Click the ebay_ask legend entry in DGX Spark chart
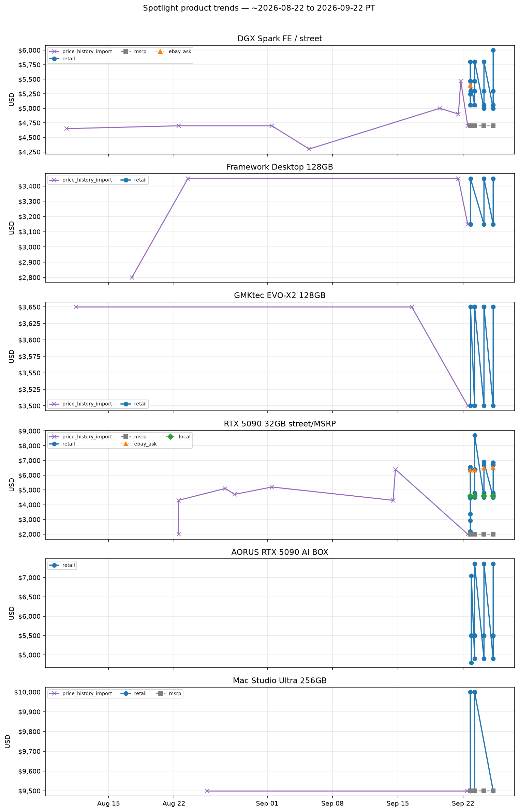519x812 pixels. (174, 51)
